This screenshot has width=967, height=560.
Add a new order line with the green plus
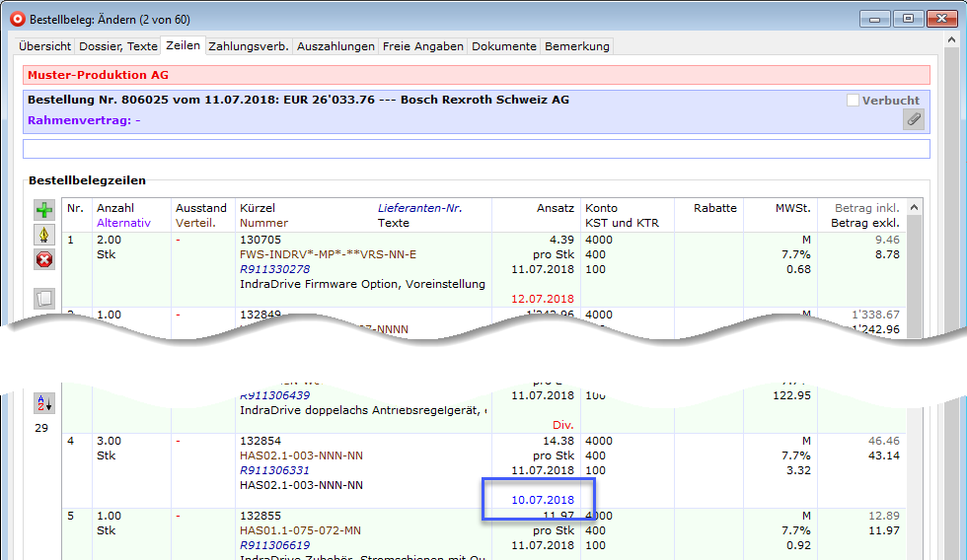[x=44, y=210]
